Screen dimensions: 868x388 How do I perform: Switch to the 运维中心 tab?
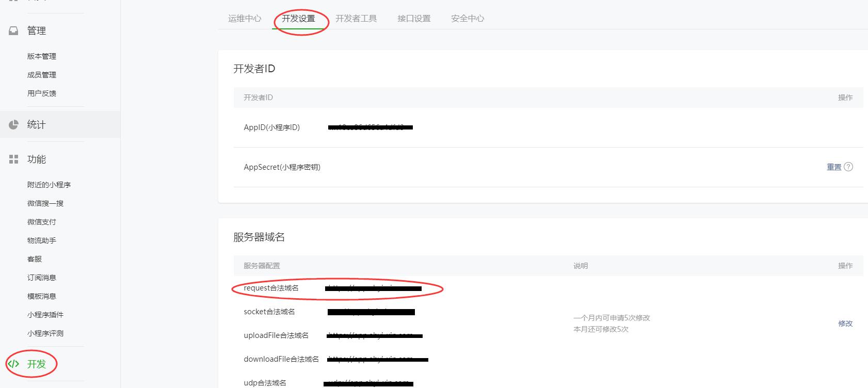[x=245, y=19]
